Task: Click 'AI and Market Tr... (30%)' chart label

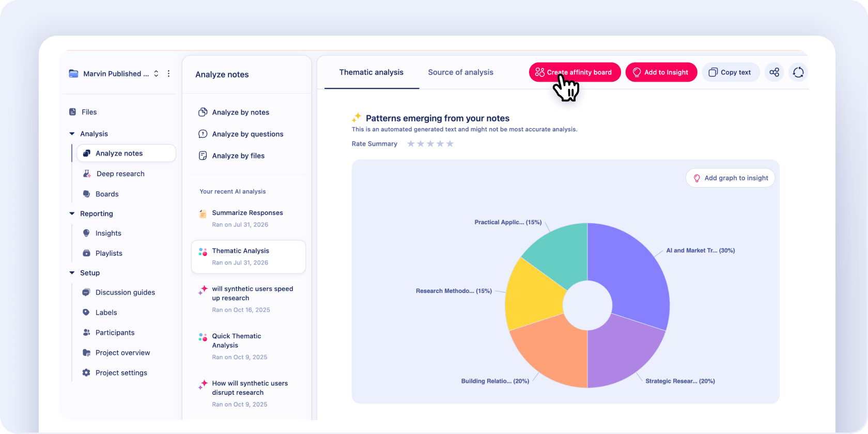Action: (x=700, y=251)
